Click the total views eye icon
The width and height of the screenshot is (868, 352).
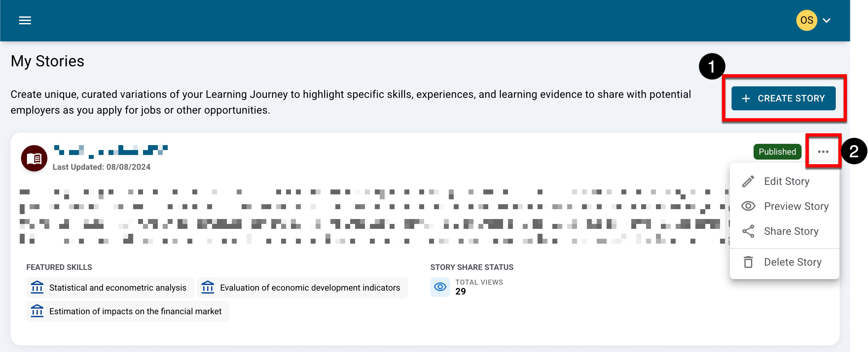[x=440, y=287]
